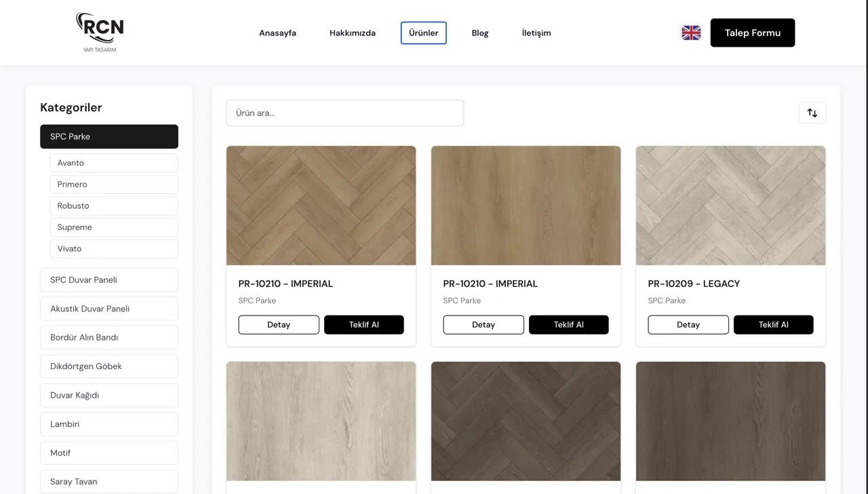The width and height of the screenshot is (868, 494).
Task: Click Detay for PR-10209 - LEGACY
Action: pyautogui.click(x=688, y=324)
